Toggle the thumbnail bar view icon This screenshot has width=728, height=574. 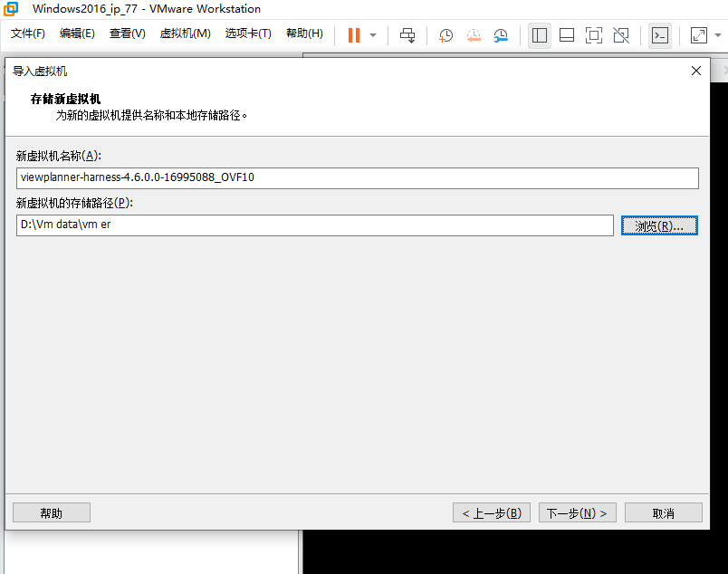pyautogui.click(x=567, y=35)
